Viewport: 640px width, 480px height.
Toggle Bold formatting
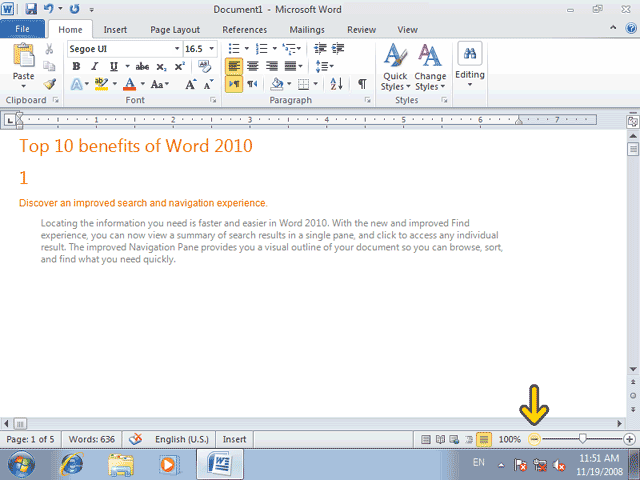tap(76, 67)
